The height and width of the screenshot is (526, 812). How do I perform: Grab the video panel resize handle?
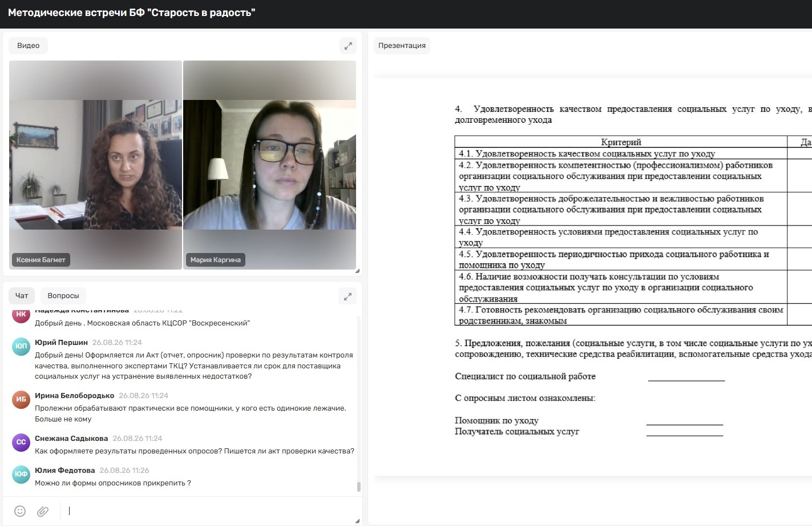click(x=357, y=271)
